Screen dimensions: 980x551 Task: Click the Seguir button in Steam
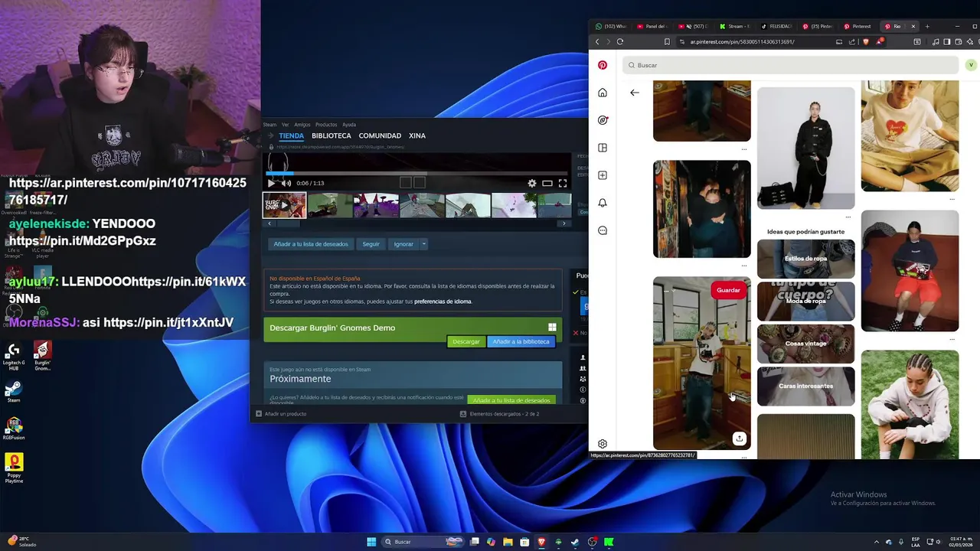pyautogui.click(x=371, y=244)
